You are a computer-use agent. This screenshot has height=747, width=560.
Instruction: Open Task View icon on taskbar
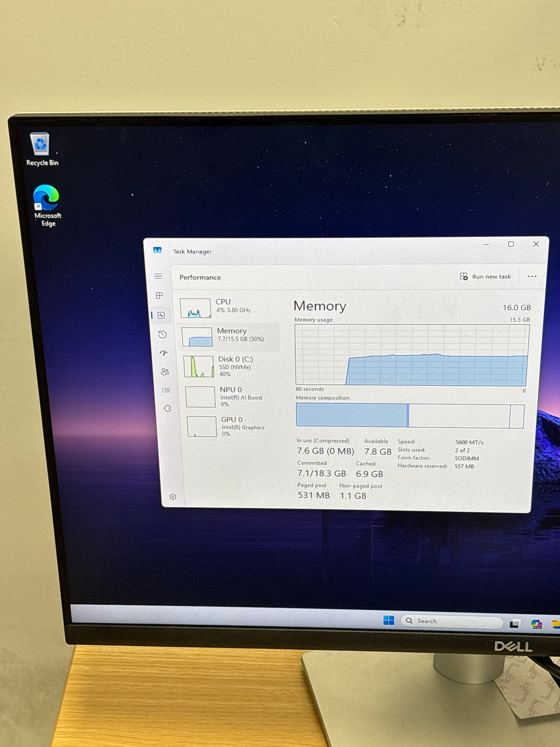point(515,623)
